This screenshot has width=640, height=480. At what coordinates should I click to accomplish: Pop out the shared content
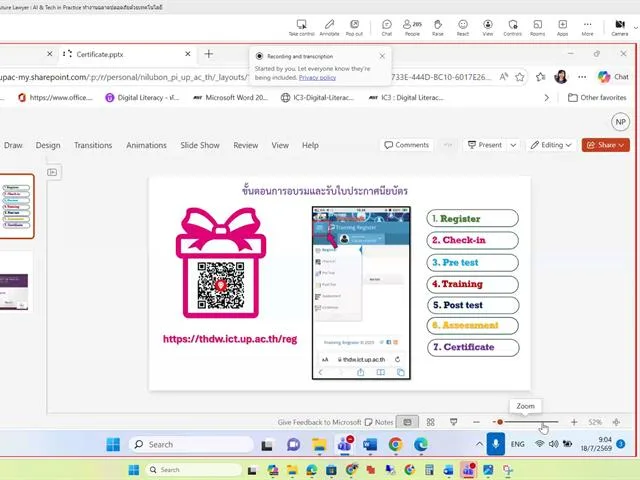pos(354,28)
